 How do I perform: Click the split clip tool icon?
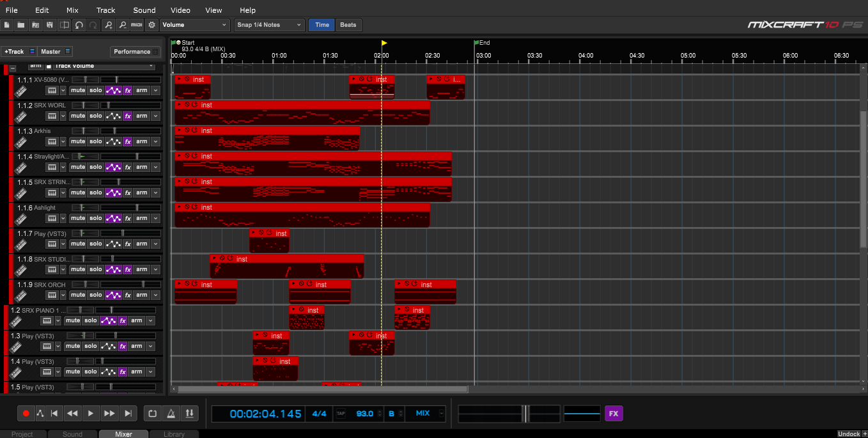tap(64, 25)
